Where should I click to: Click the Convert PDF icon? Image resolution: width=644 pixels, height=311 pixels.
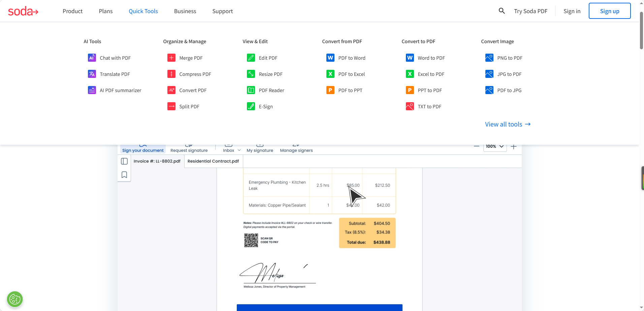pos(171,90)
